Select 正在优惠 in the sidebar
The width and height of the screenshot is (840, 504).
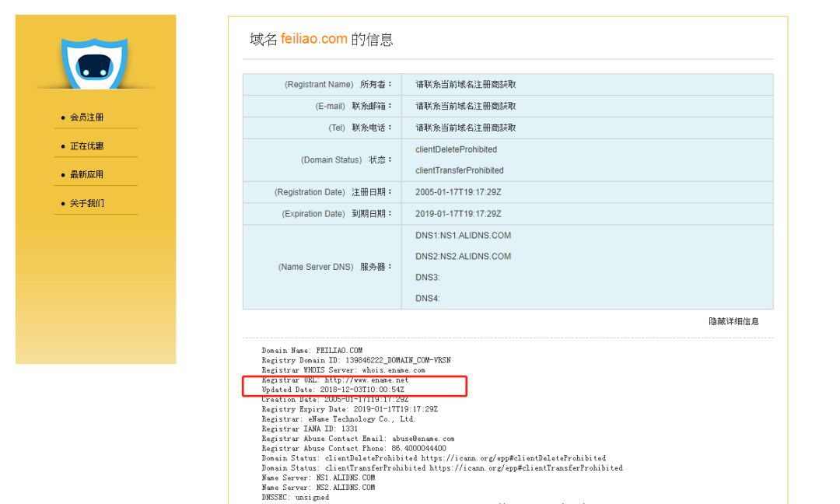86,146
